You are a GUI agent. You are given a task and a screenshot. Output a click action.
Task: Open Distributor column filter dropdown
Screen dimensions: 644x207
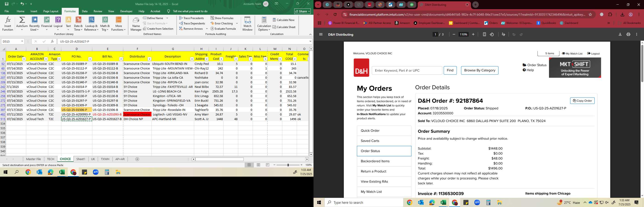[x=149, y=59]
